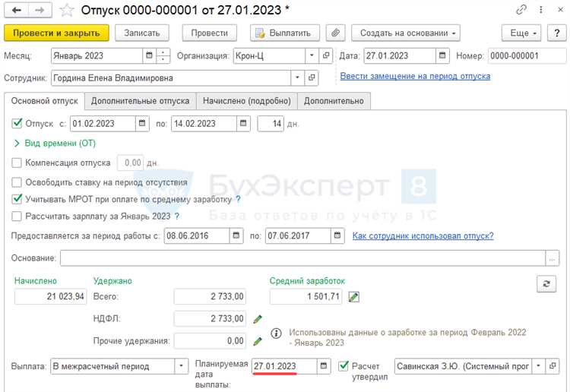Click Провести и закрыть button
This screenshot has height=392, width=570.
coord(57,33)
